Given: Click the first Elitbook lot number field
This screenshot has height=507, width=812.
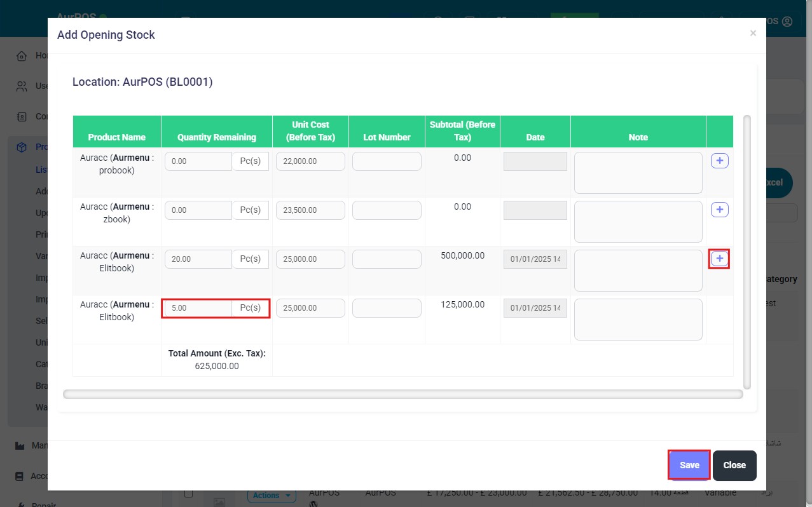Looking at the screenshot, I should (387, 259).
